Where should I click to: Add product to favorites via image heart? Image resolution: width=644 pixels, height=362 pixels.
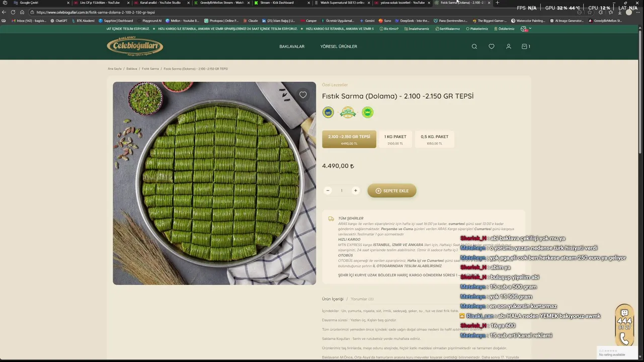tap(303, 95)
